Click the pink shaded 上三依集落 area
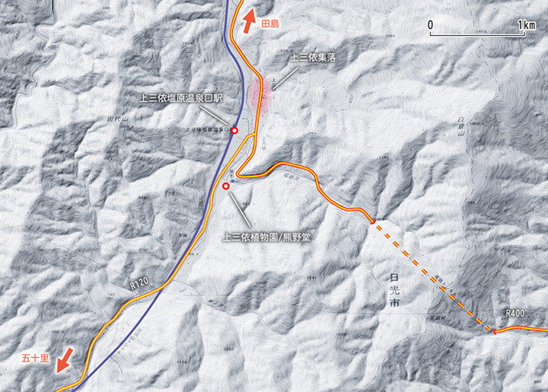The width and height of the screenshot is (548, 392). click(x=261, y=94)
